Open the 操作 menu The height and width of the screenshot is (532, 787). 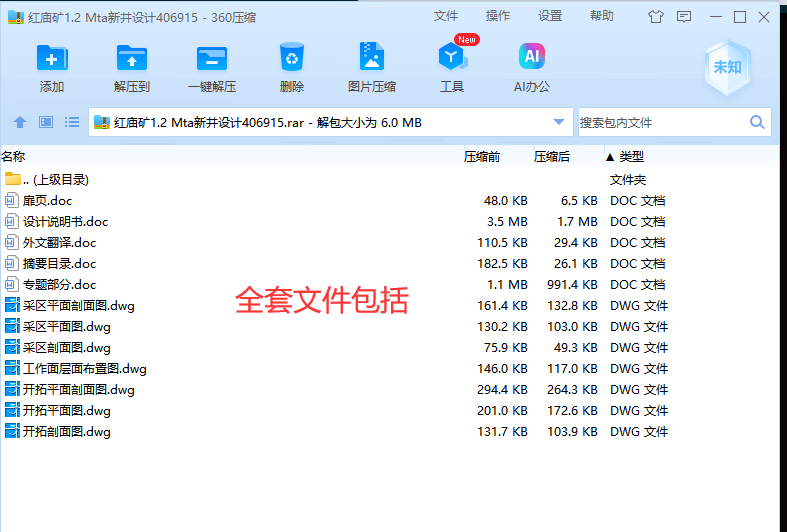(x=498, y=16)
